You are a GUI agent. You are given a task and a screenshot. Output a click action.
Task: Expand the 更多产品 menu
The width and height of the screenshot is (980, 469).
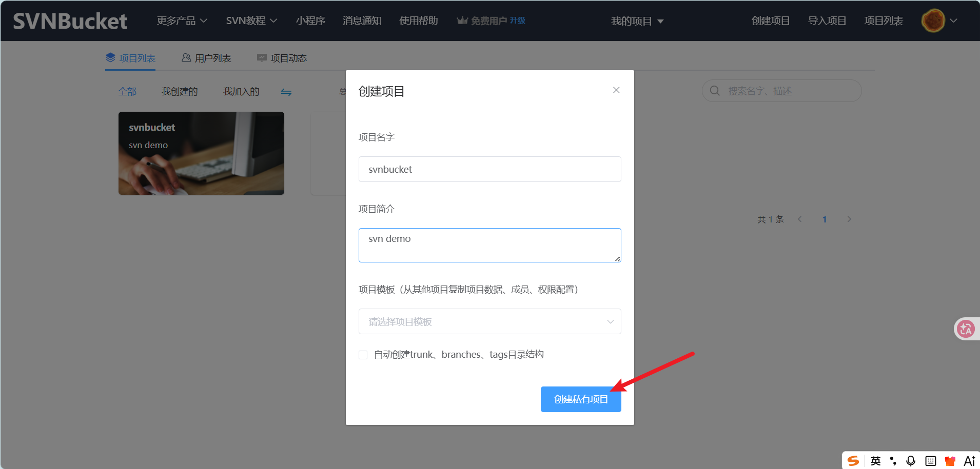182,21
